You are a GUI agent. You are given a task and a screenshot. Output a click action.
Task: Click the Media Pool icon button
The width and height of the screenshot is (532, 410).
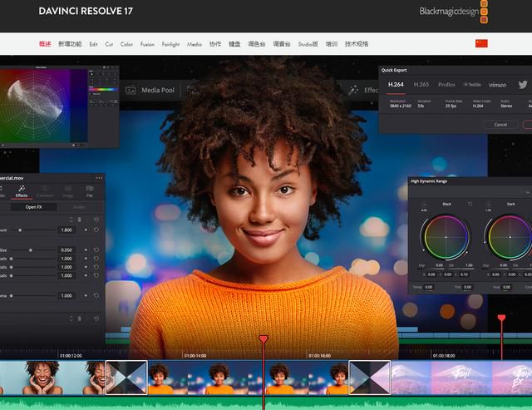tap(131, 90)
